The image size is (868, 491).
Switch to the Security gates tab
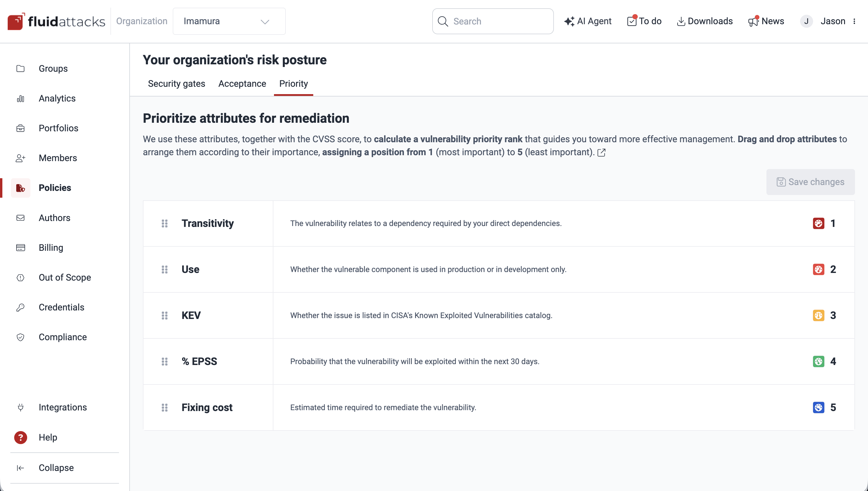(x=177, y=84)
